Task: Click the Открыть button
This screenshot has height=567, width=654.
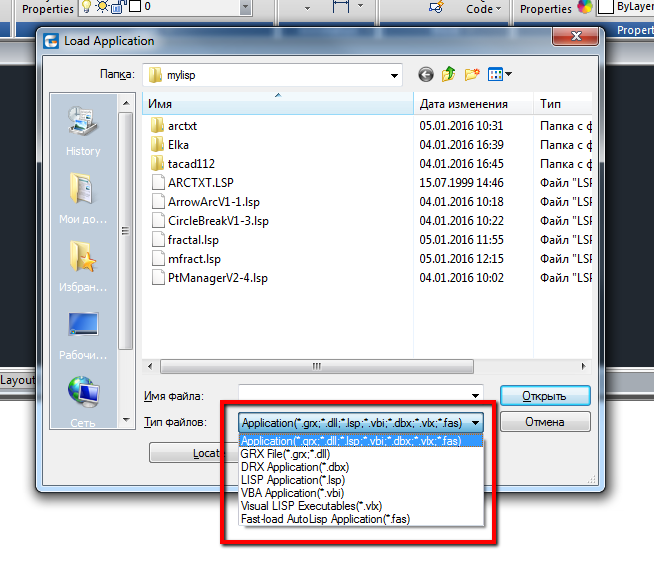Action: click(545, 396)
